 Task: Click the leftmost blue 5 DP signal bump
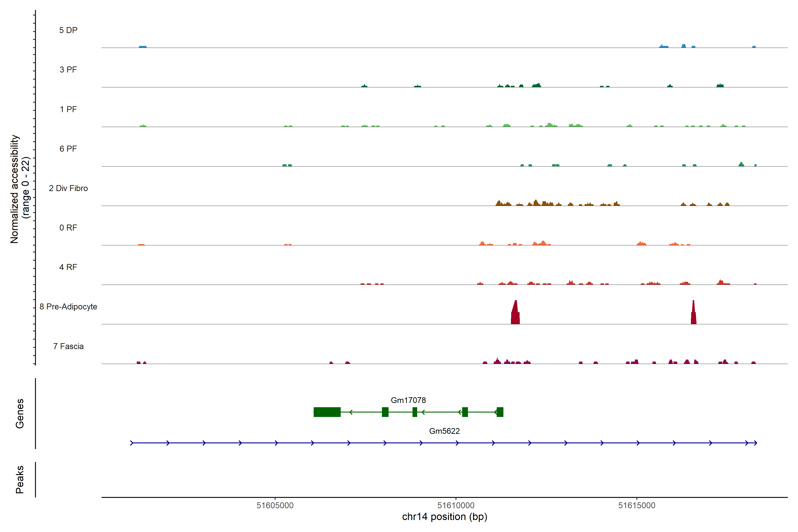click(x=143, y=47)
